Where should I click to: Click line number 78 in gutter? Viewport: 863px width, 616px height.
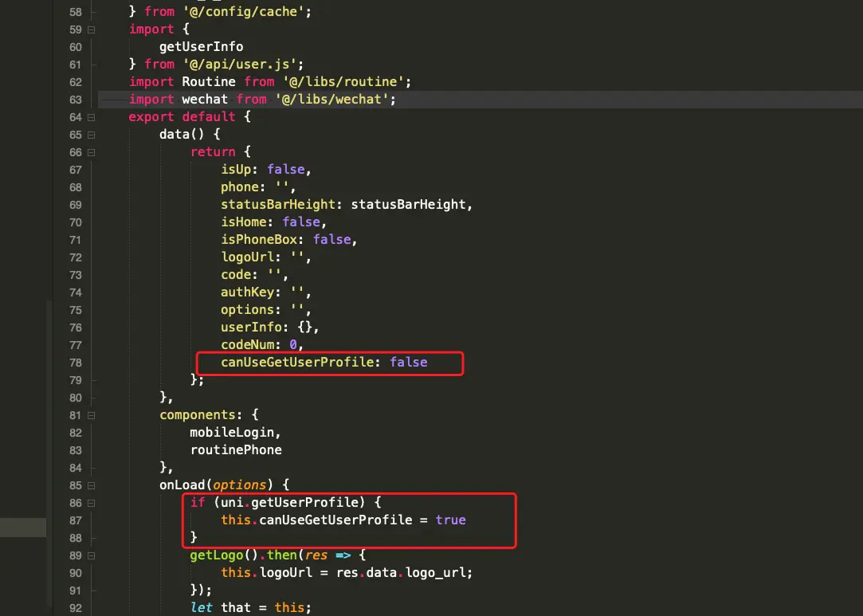point(76,363)
